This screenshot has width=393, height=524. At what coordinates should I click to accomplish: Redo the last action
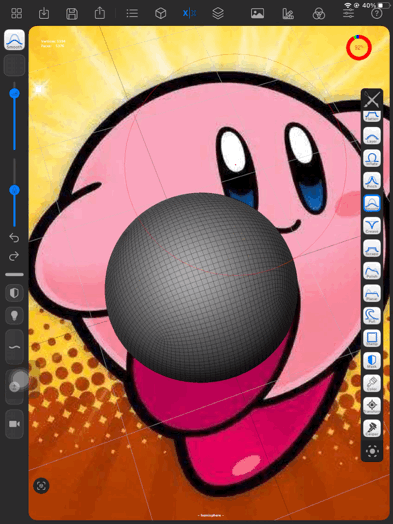[x=14, y=256]
